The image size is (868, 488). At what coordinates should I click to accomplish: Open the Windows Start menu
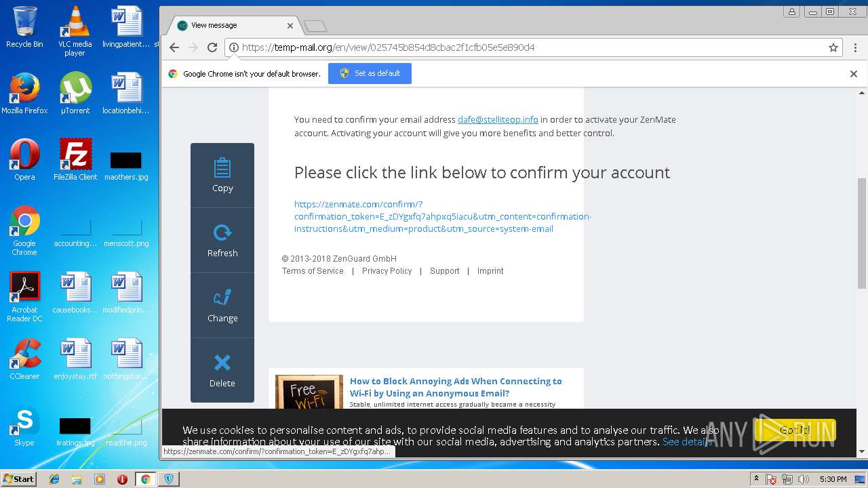tap(18, 479)
